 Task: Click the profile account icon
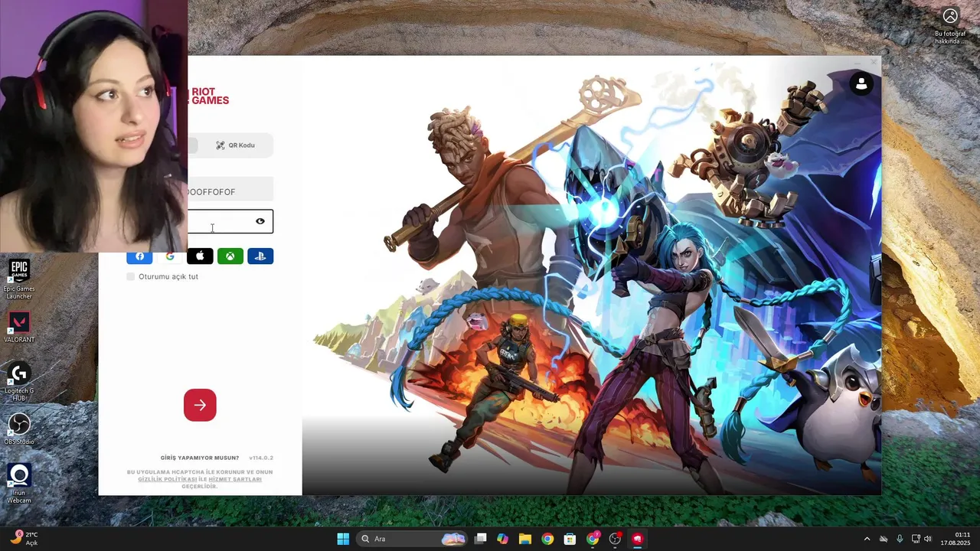coord(861,83)
